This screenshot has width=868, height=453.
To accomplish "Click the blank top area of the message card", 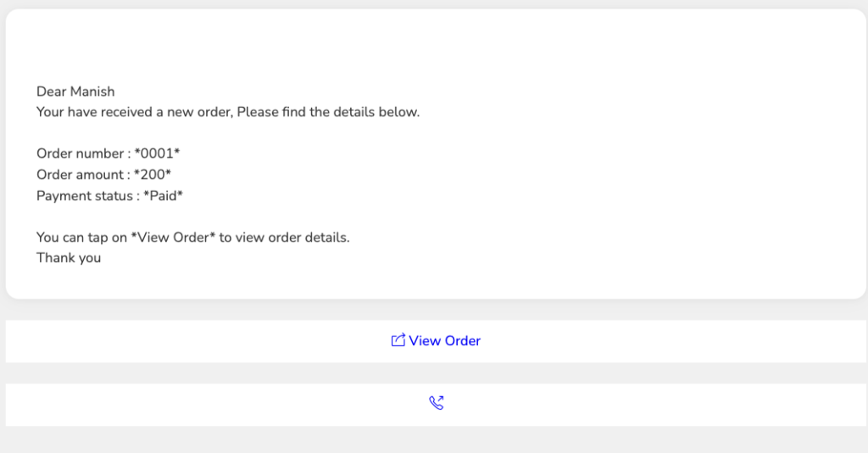I will (436, 44).
